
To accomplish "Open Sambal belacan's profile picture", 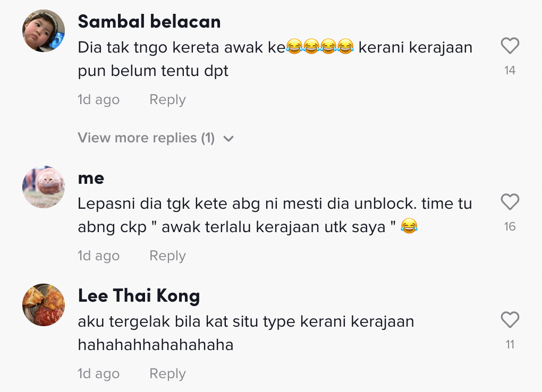I will [44, 31].
